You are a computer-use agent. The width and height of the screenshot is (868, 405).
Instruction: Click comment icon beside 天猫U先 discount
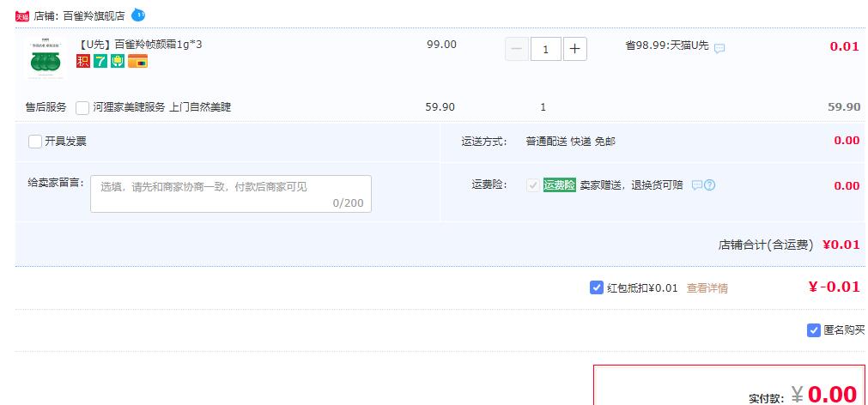719,48
